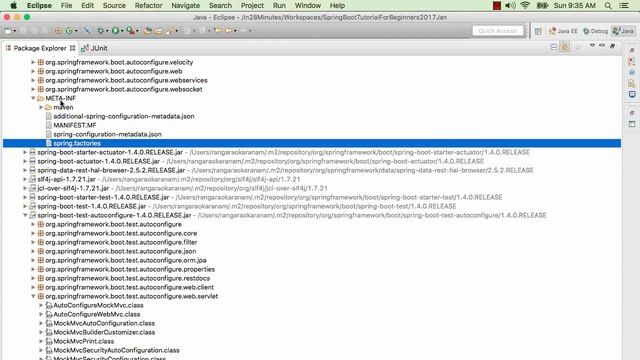This screenshot has height=360, width=640.
Task: Click the New file toolbar icon
Action: (8, 31)
